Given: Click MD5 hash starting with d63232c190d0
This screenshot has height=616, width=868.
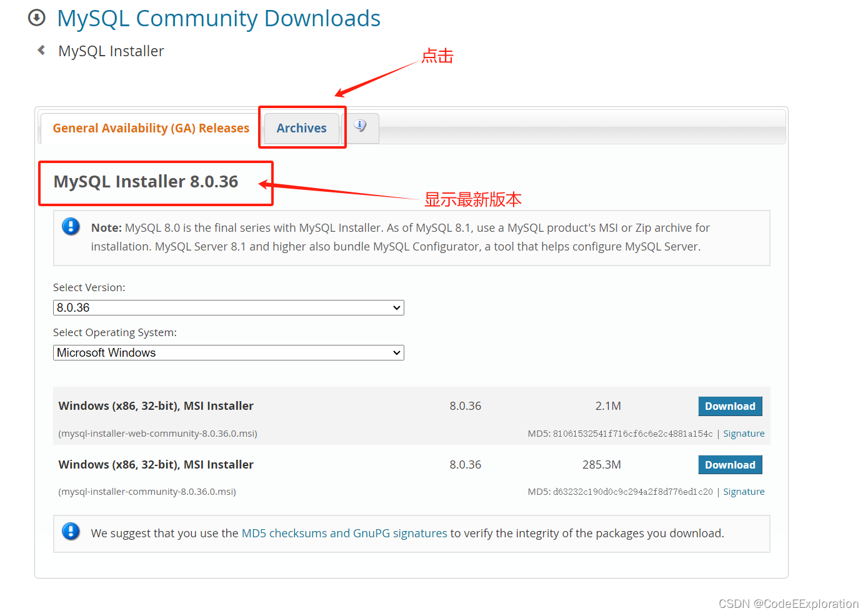Looking at the screenshot, I should pos(632,492).
